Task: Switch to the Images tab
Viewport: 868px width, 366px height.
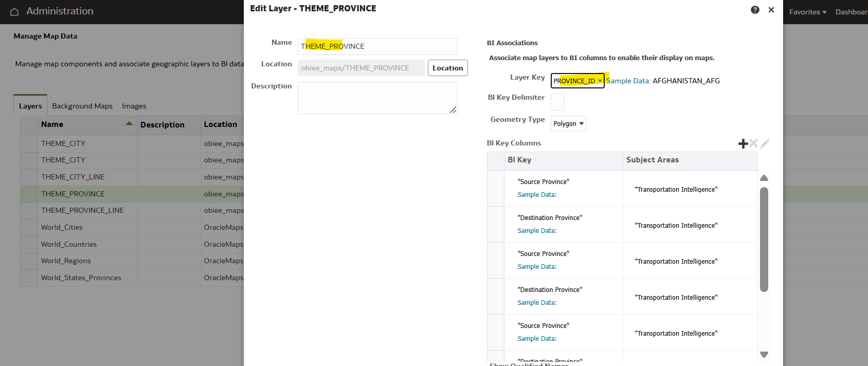Action: click(134, 106)
